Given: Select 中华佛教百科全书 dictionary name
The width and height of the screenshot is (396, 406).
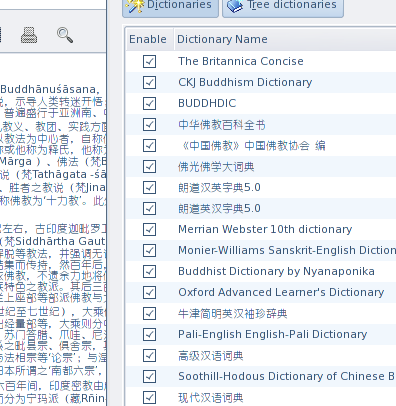Looking at the screenshot, I should point(222,125).
